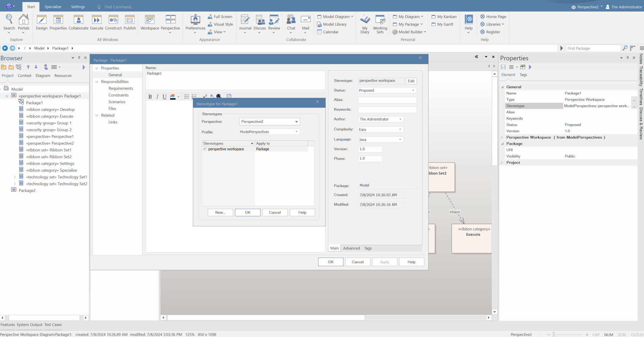
Task: Click the diagram horizontal scrollbar
Action: (x=266, y=318)
